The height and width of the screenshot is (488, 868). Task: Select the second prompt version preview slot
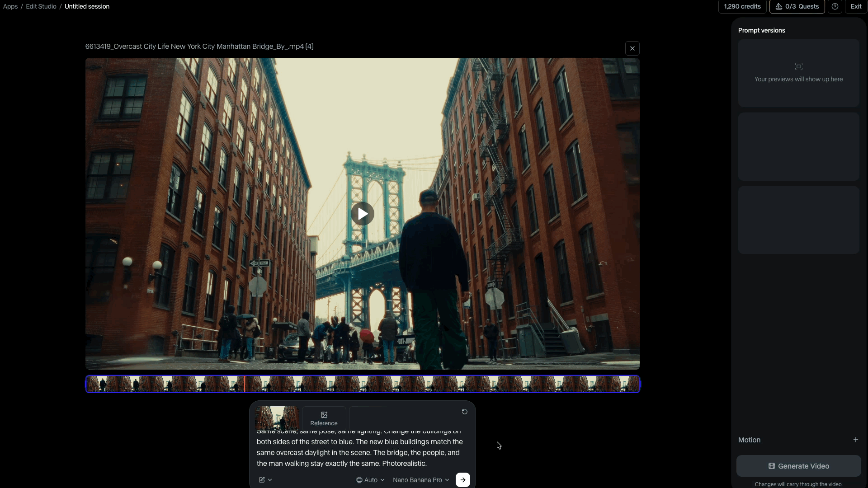(798, 146)
